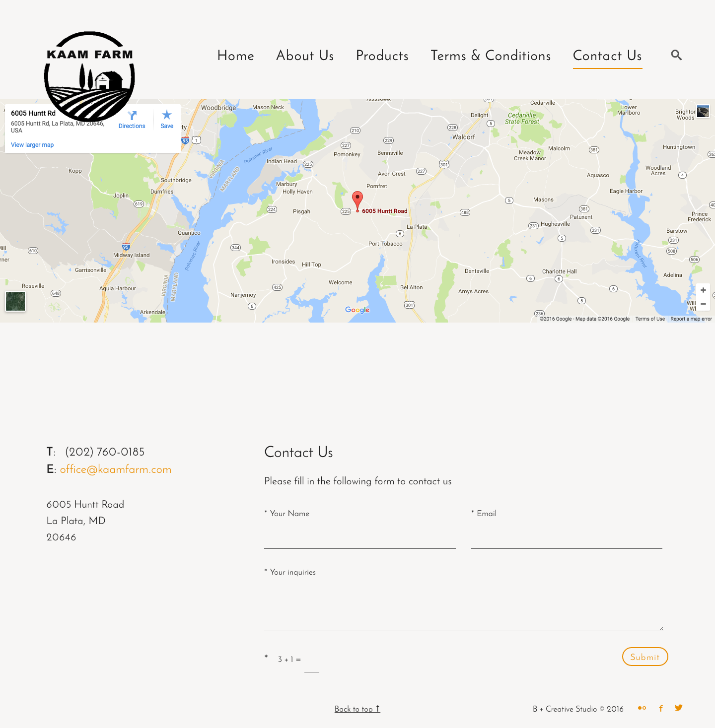Click the Bennsville label on the map
This screenshot has height=728, width=715.
[390, 153]
